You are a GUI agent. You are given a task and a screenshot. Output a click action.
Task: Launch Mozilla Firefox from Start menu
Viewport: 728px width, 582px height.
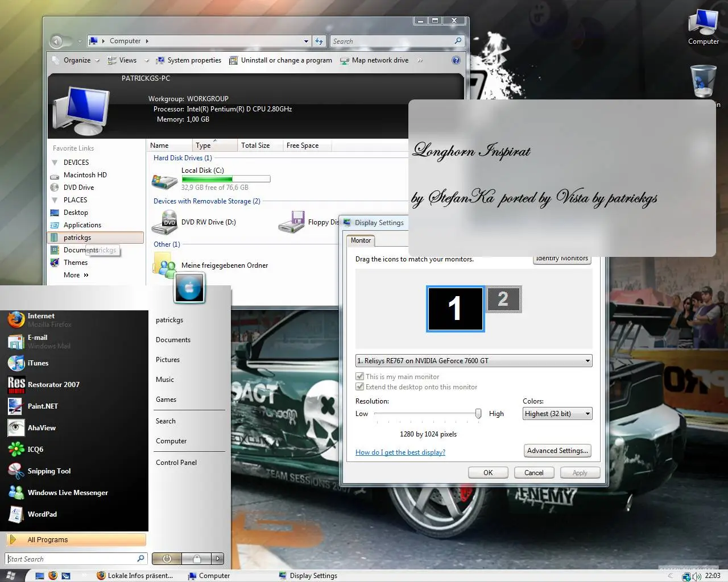click(74, 320)
